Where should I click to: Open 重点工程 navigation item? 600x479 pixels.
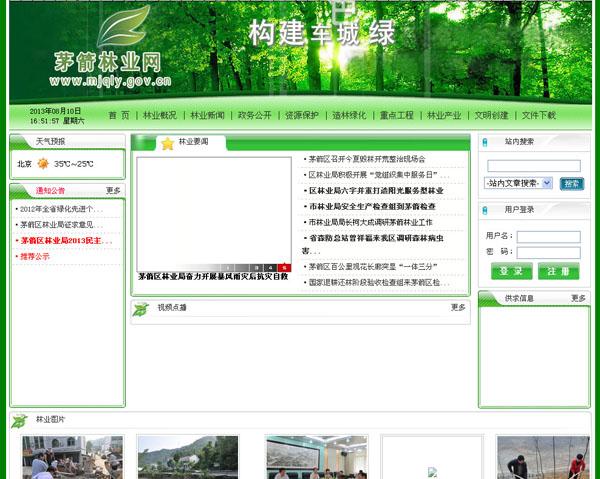[397, 115]
